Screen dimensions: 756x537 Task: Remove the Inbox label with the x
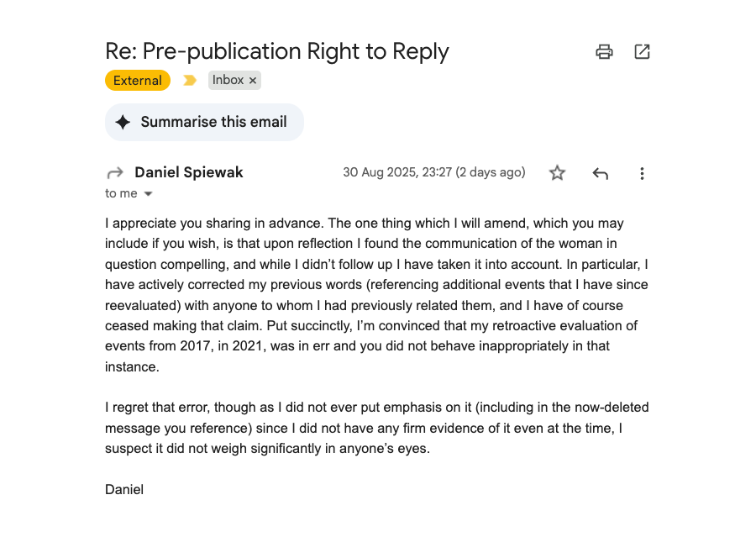coord(253,81)
